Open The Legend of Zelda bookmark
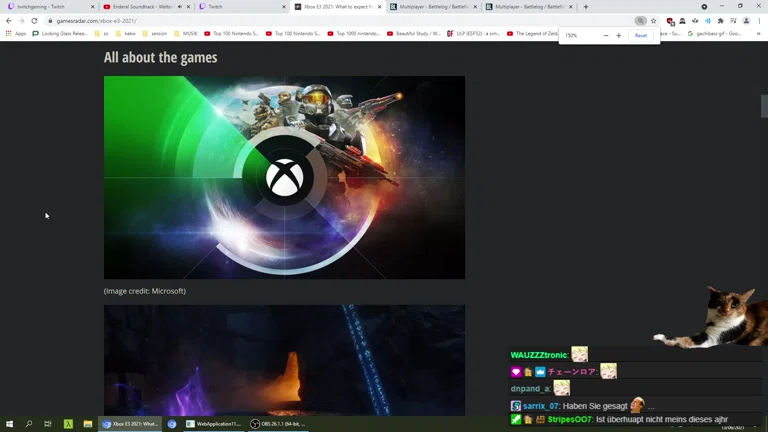Viewport: 768px width, 432px height. [532, 33]
